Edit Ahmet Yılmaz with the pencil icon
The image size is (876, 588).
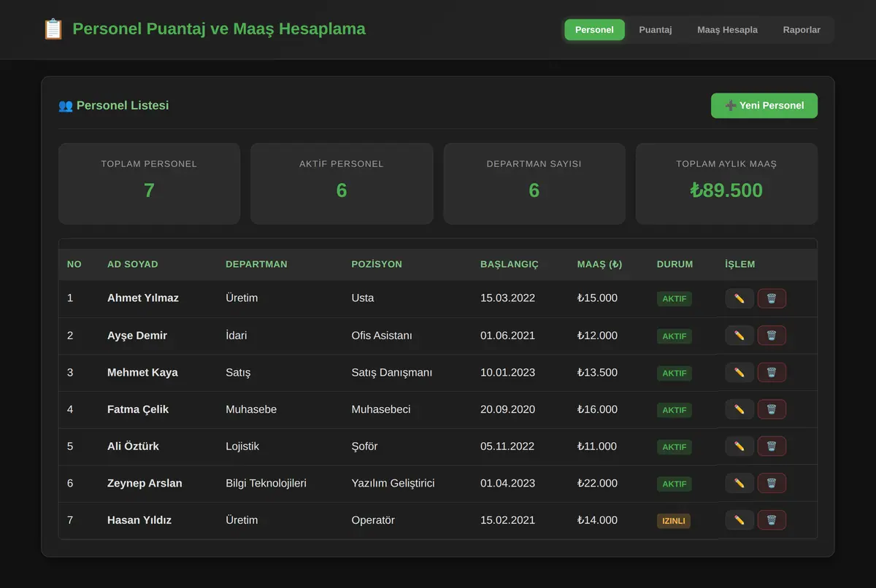pos(739,298)
